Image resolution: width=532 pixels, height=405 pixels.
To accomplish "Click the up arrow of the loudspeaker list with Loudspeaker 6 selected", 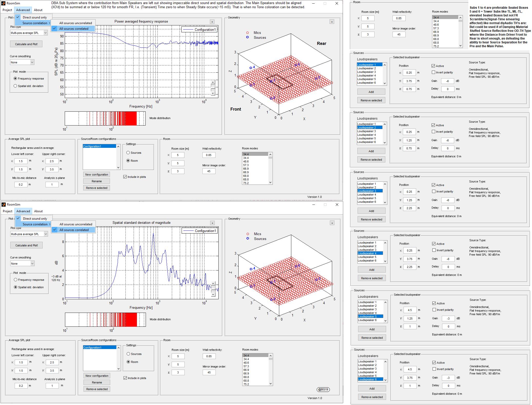I will (x=386, y=361).
